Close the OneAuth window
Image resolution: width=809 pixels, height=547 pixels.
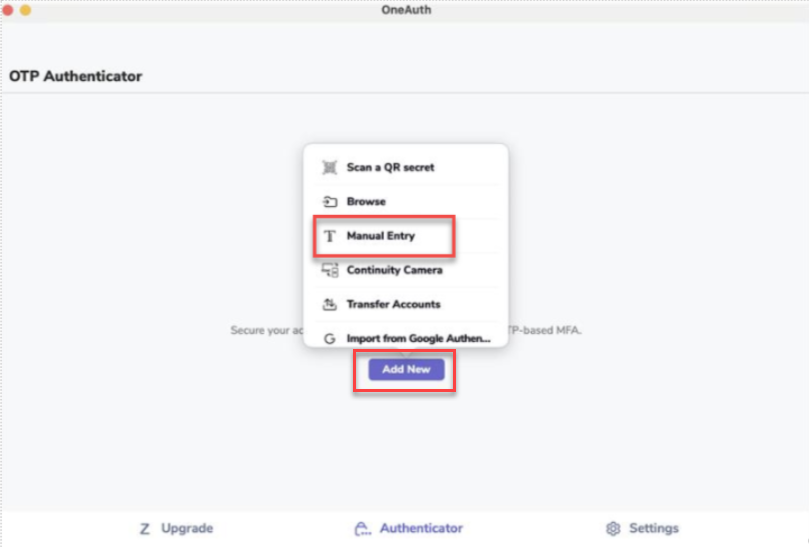click(9, 10)
